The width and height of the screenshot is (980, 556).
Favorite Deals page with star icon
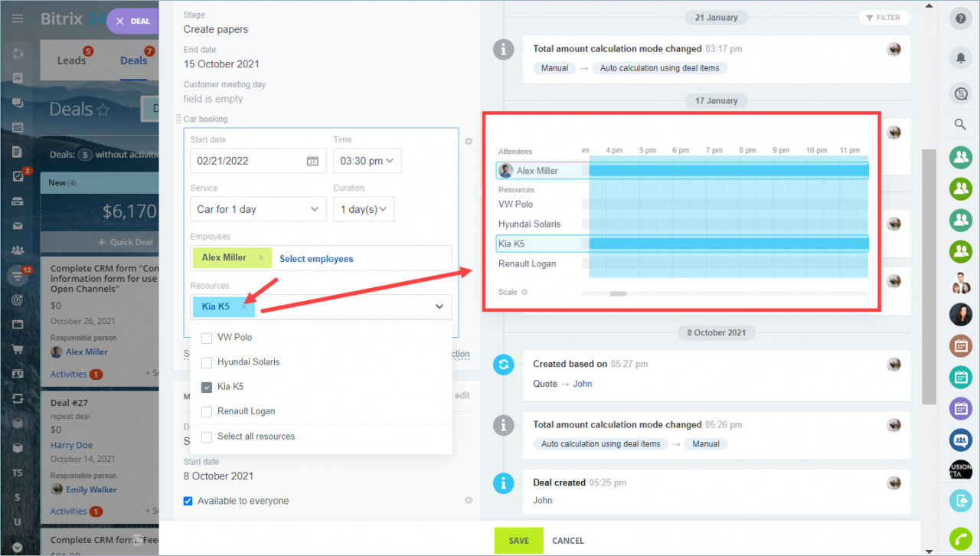coord(103,110)
